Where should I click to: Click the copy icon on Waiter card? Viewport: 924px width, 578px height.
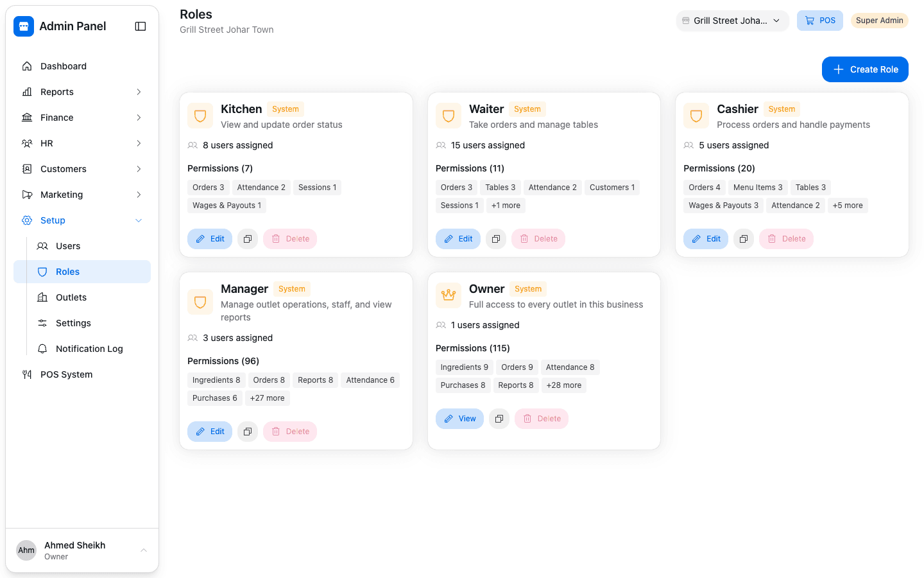click(496, 239)
